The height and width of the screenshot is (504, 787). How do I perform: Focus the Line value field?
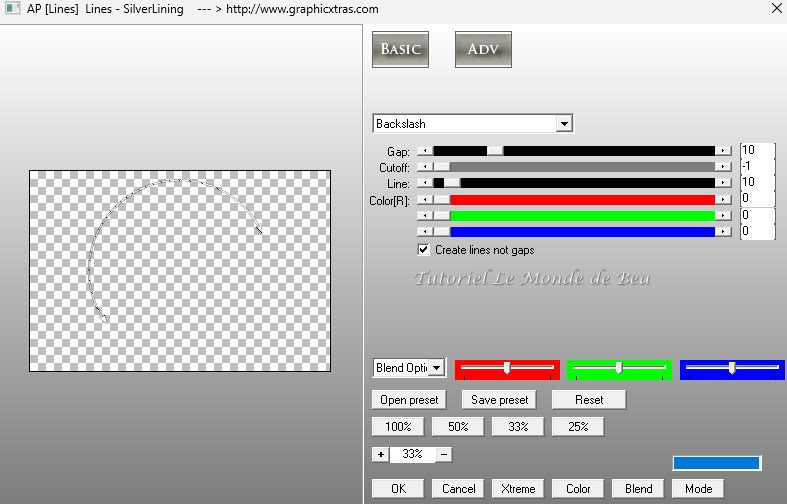(757, 182)
